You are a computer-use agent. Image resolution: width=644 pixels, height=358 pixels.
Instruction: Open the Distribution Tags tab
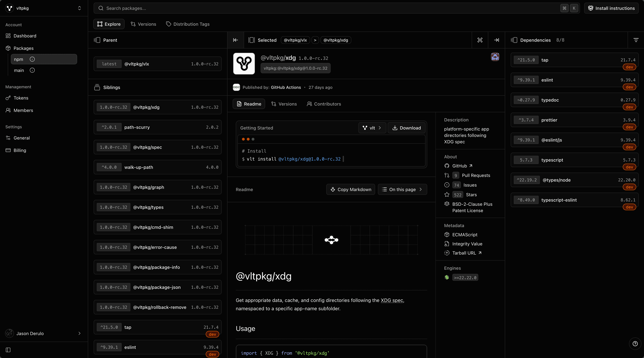point(188,24)
